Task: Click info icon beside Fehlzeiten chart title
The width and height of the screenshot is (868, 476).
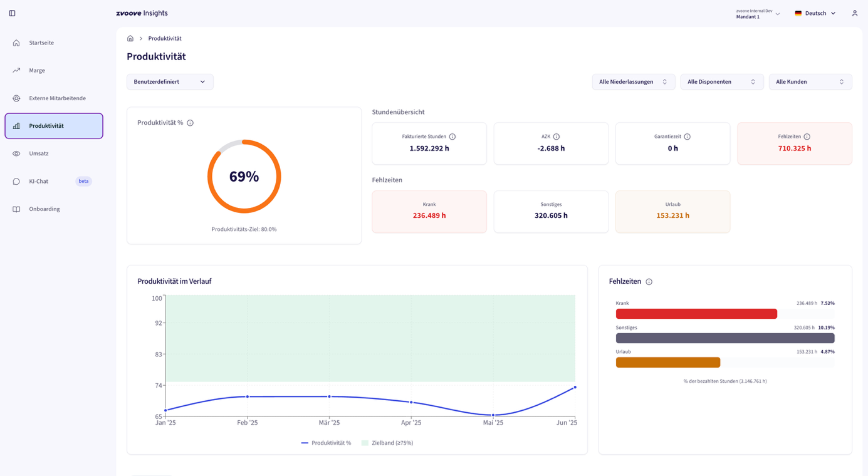Action: point(649,282)
